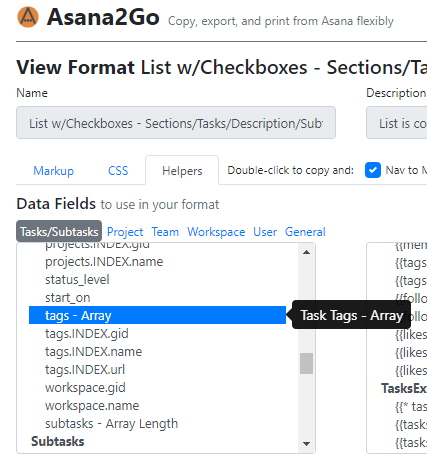Click the Description input field
The width and height of the screenshot is (427, 463).
pos(397,123)
